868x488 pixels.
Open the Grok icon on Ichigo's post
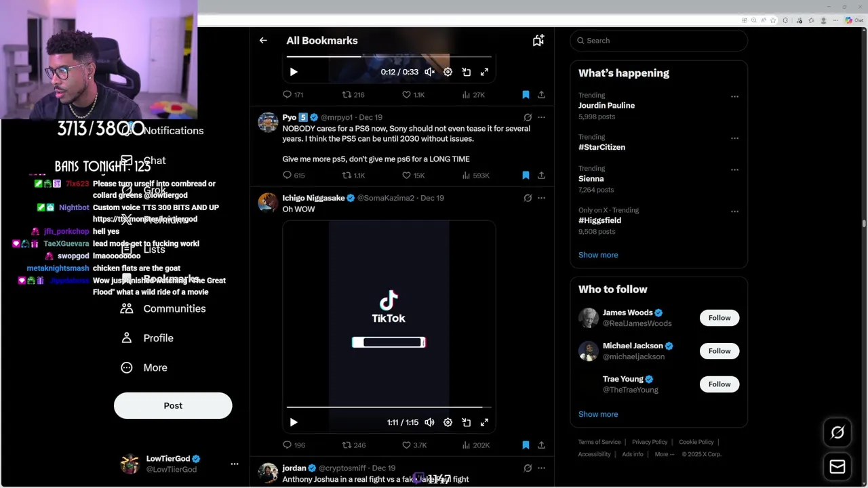pos(528,198)
